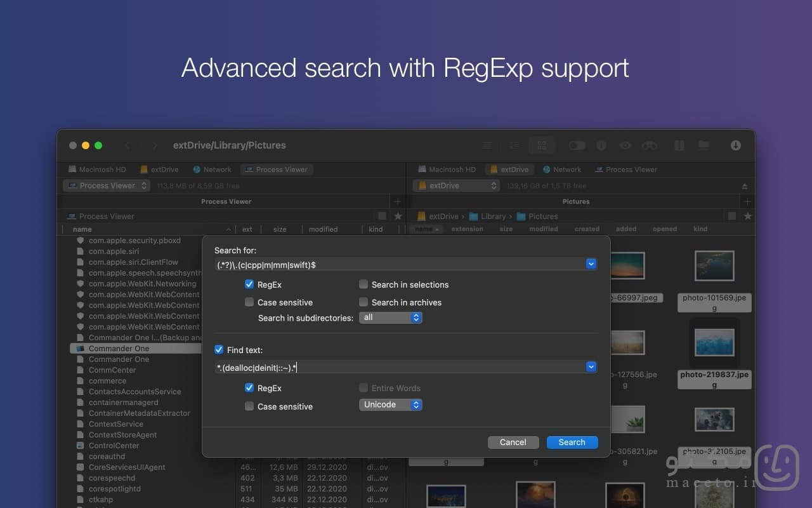Click the extDrive icon in the breadcrumb path

pos(420,217)
